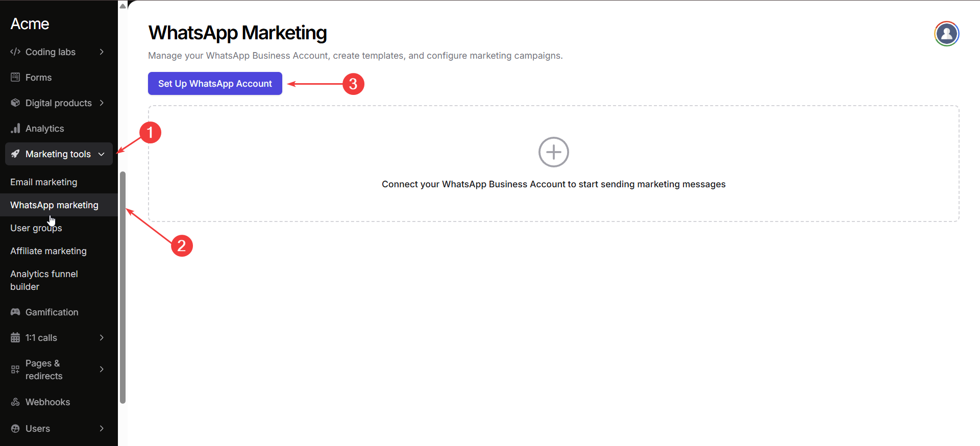980x446 pixels.
Task: Open the user profile avatar
Action: [946, 34]
